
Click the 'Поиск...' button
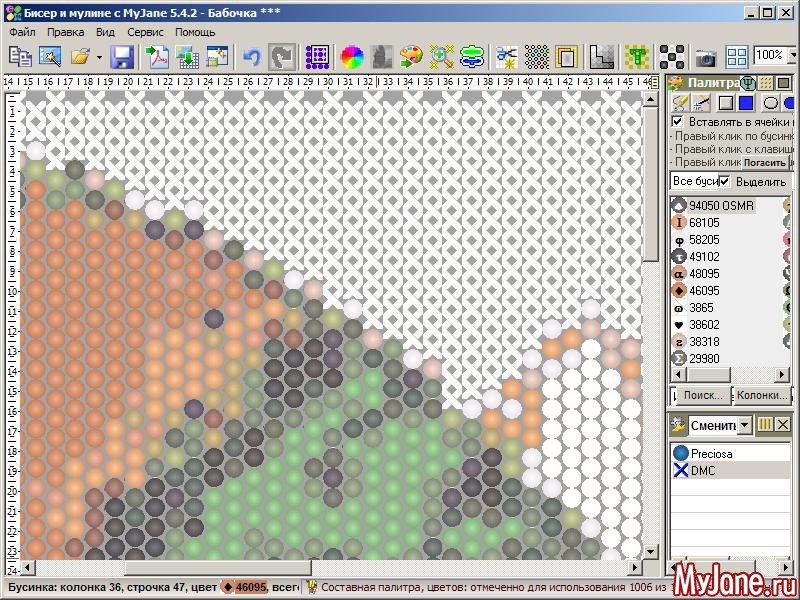point(702,395)
